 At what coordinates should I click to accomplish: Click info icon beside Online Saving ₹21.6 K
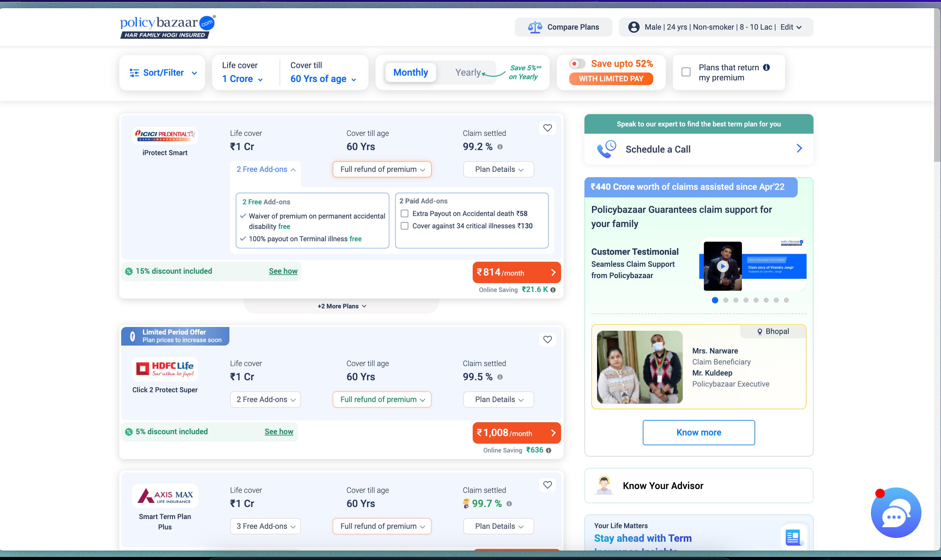(553, 290)
